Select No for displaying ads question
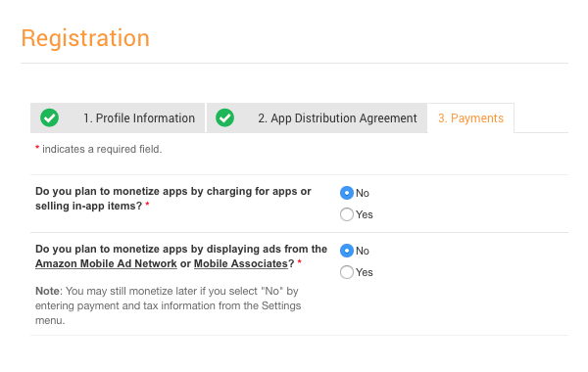This screenshot has width=588, height=372. point(347,251)
